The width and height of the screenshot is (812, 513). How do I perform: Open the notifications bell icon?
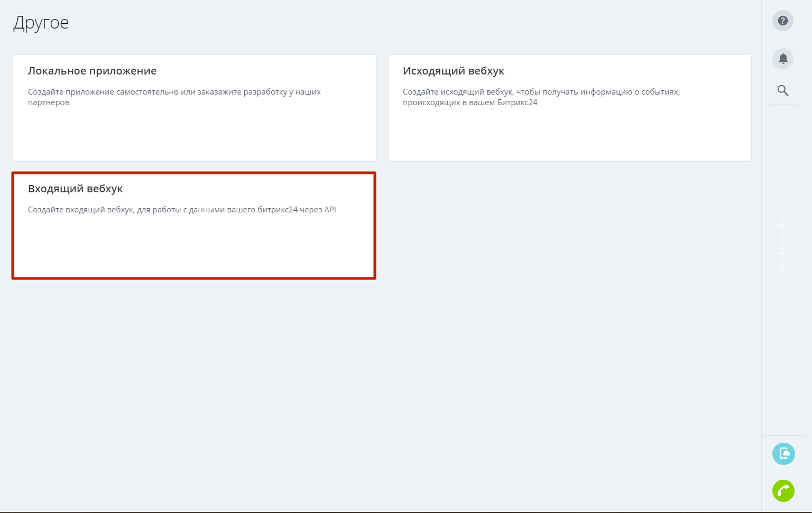[783, 59]
